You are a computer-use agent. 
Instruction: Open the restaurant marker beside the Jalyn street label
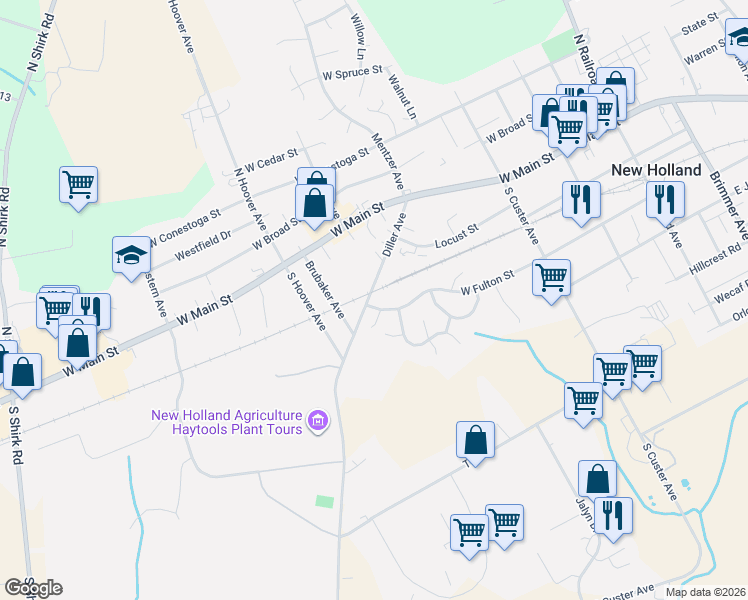click(613, 518)
